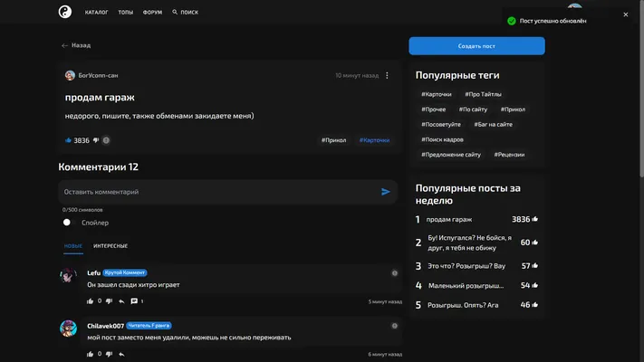Open the options circle on Lefu's comment
The width and height of the screenshot is (644, 362).
394,273
